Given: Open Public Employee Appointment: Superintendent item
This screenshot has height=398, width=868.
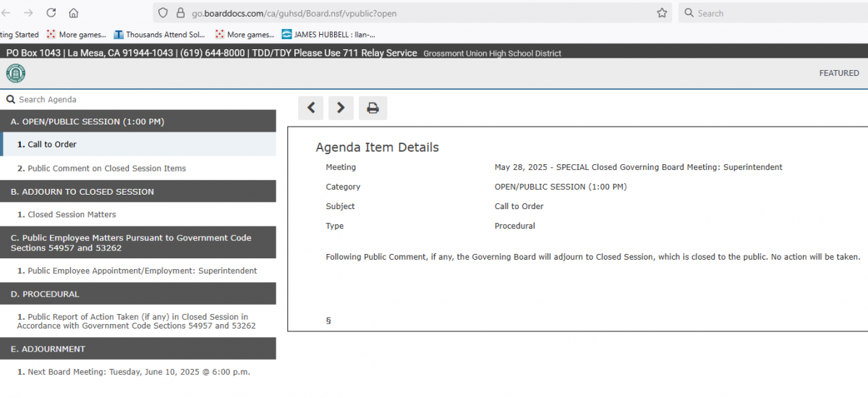Looking at the screenshot, I should tap(142, 271).
